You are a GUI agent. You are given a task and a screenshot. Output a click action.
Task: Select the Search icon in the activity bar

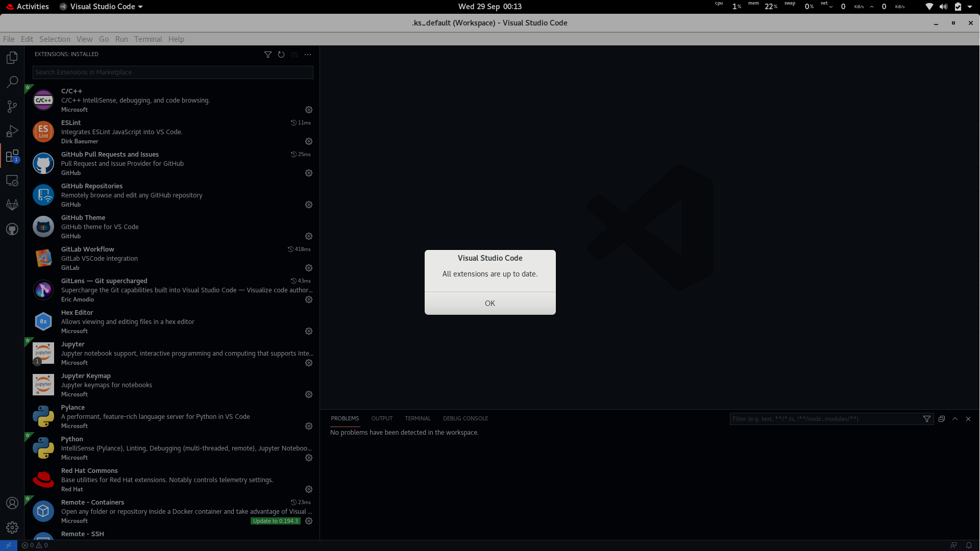(12, 82)
